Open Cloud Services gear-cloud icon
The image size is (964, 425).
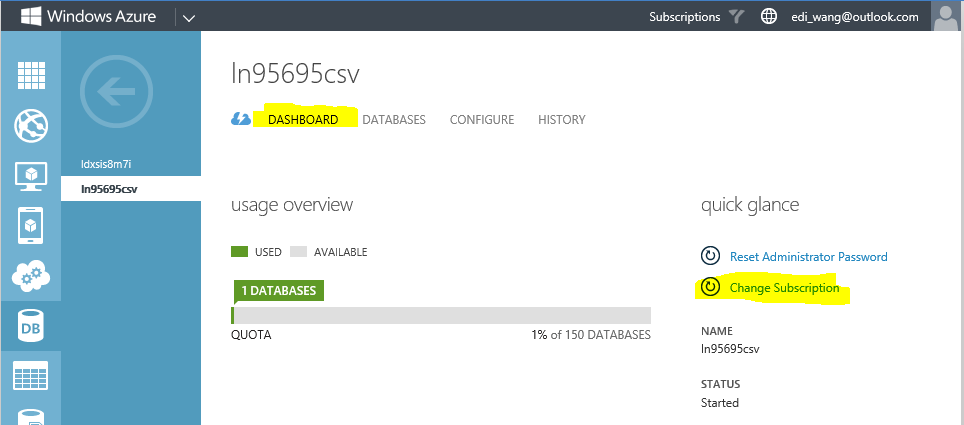click(31, 276)
